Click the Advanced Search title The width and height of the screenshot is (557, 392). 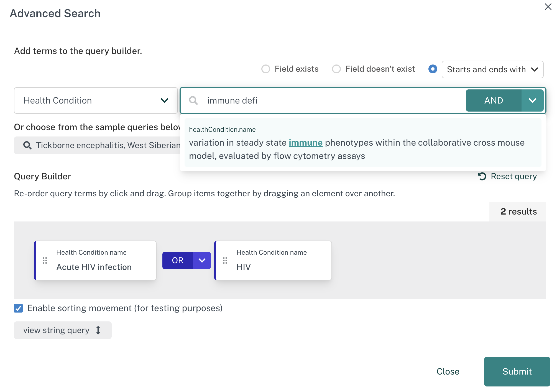55,13
